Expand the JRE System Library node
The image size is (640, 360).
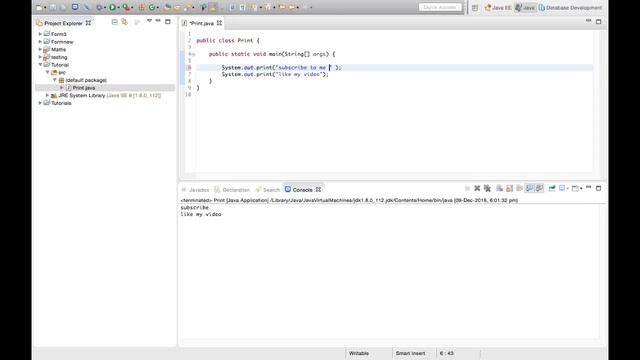point(47,95)
